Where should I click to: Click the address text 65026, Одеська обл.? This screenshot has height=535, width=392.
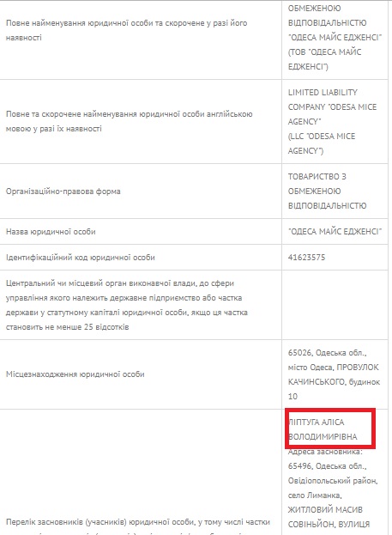point(327,353)
